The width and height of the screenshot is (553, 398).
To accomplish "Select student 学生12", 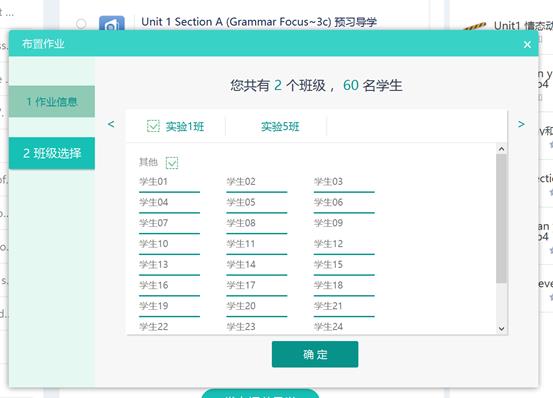I will (328, 244).
